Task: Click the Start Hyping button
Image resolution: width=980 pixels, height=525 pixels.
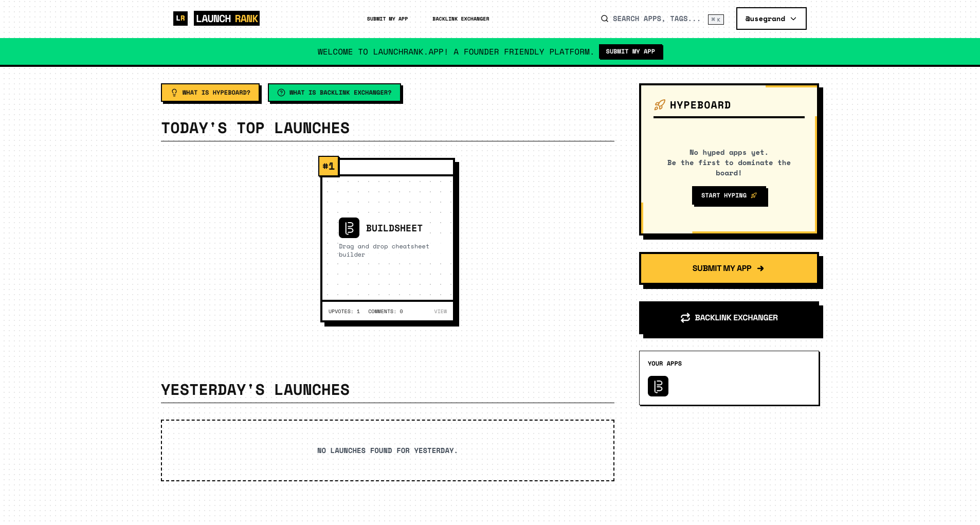Action: (730, 196)
